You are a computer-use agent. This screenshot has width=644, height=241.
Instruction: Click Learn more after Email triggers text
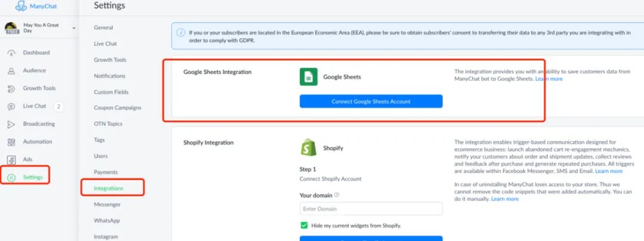click(x=609, y=171)
